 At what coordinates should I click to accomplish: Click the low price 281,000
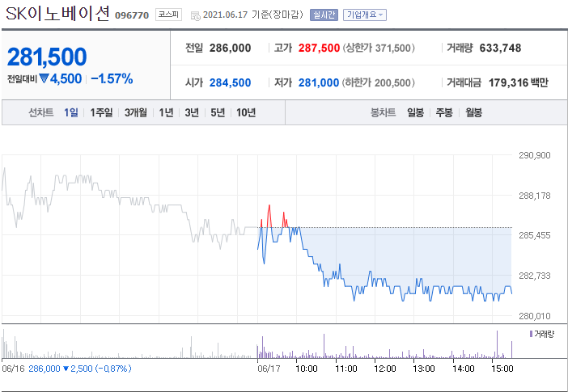[x=319, y=82]
